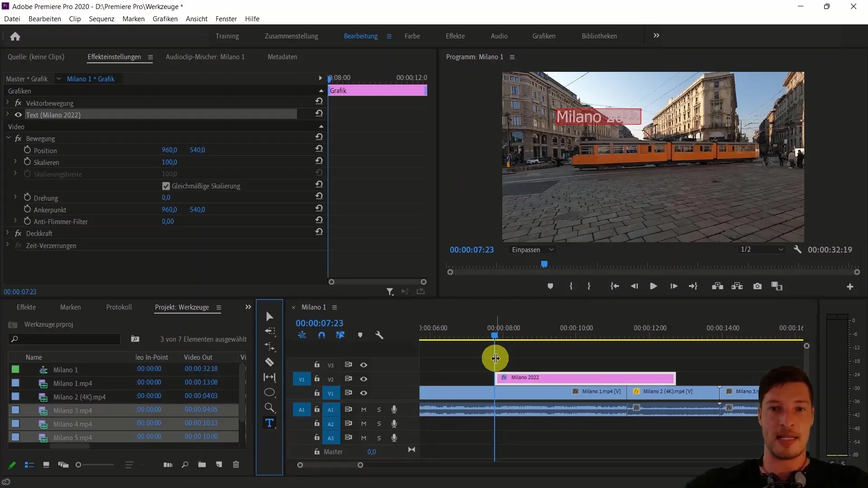Viewport: 868px width, 488px height.
Task: Step back one frame
Action: point(634,286)
